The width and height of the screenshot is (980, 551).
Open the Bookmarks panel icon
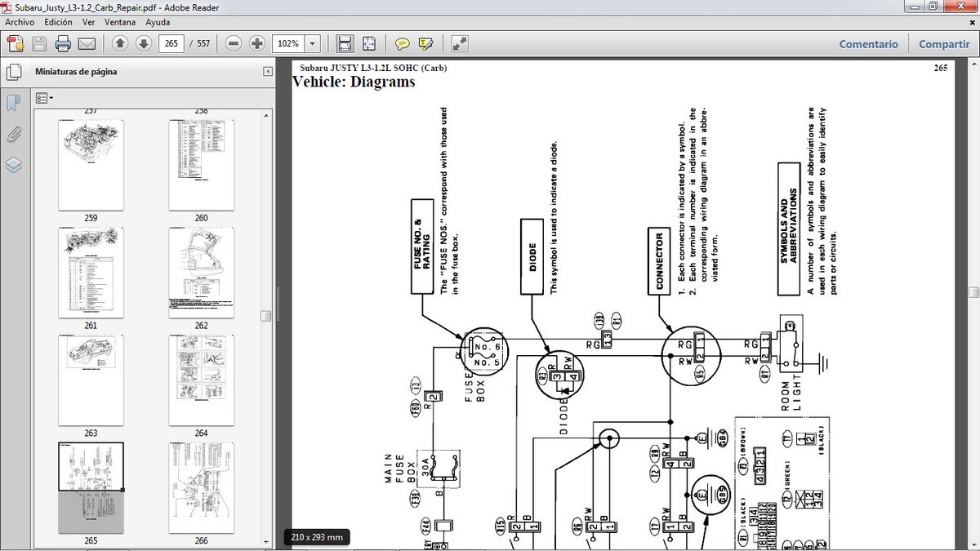[14, 103]
